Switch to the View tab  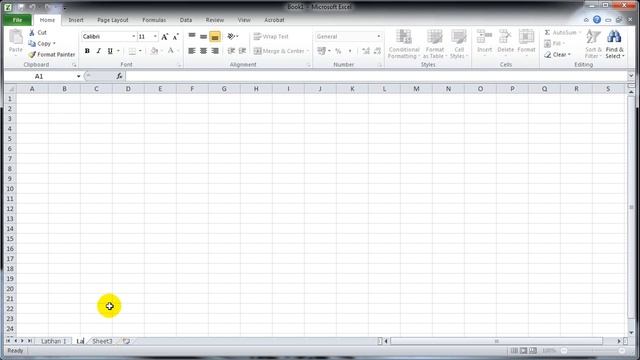[244, 20]
